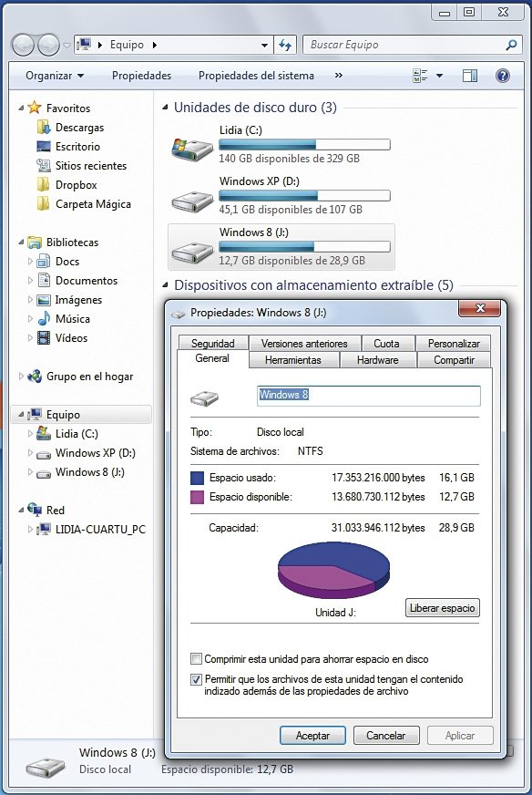Click the Red network icon in sidebar
The height and width of the screenshot is (795, 532).
(35, 509)
